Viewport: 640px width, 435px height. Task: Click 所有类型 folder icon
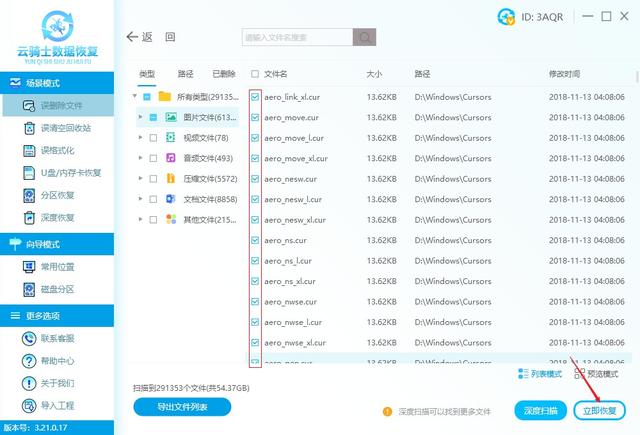[x=164, y=97]
